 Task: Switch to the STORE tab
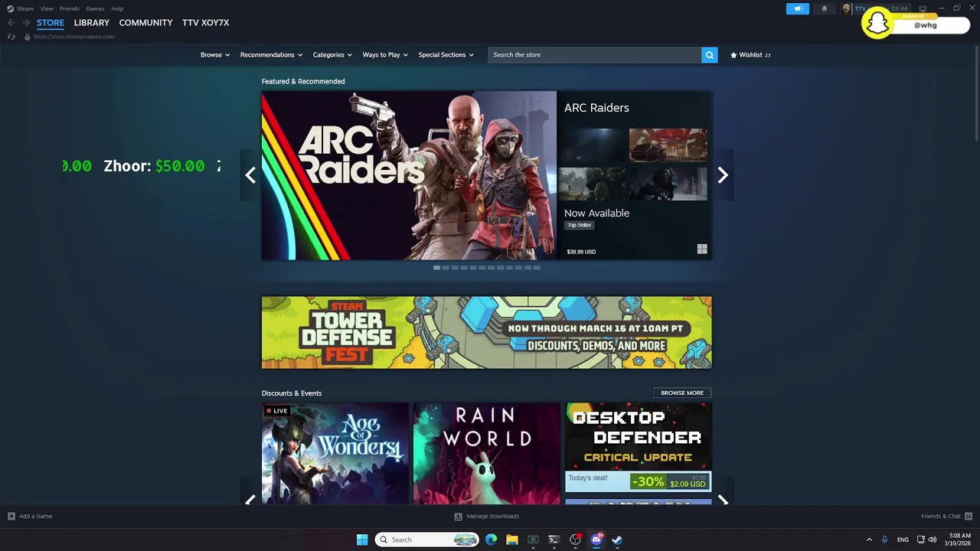tap(51, 23)
